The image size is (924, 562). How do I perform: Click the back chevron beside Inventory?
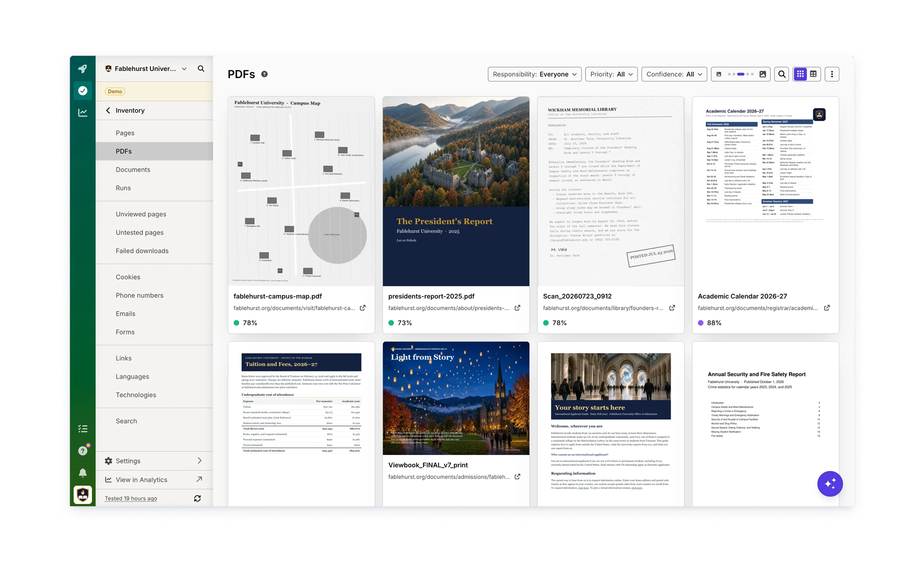[108, 110]
